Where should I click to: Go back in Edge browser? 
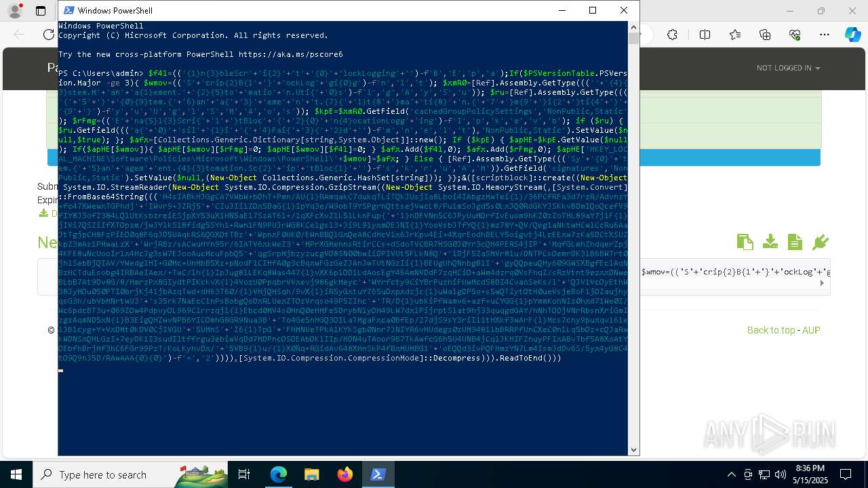click(19, 35)
